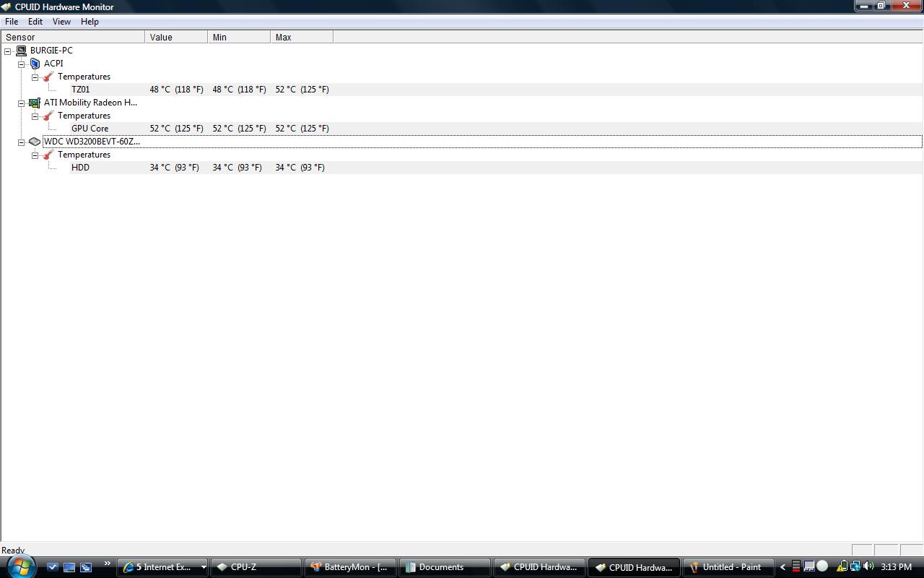Image resolution: width=924 pixels, height=578 pixels.
Task: Click TZ01 Min value 48 °C
Action: point(239,90)
